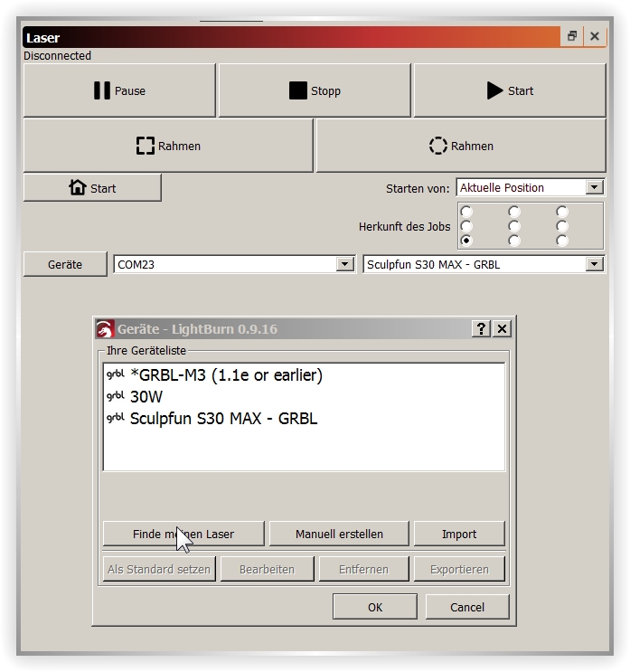
Task: Select the center job origin radio button
Action: 514,226
